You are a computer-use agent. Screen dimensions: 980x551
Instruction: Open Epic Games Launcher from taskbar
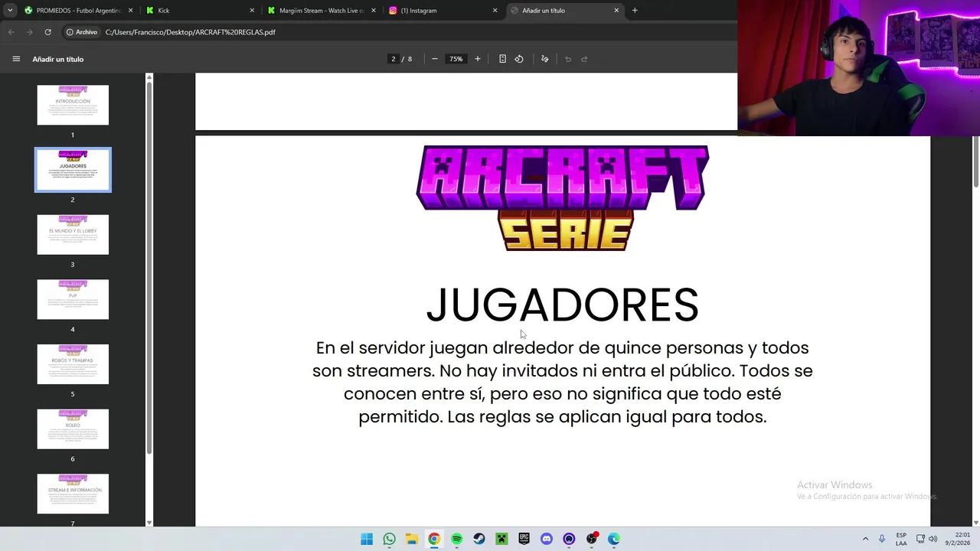click(x=524, y=539)
